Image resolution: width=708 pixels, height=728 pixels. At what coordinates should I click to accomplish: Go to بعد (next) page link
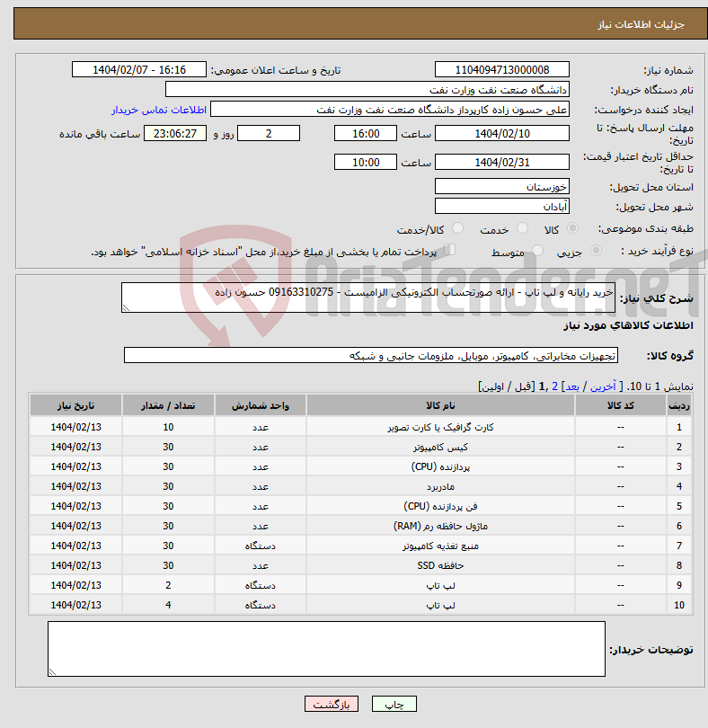(x=572, y=386)
